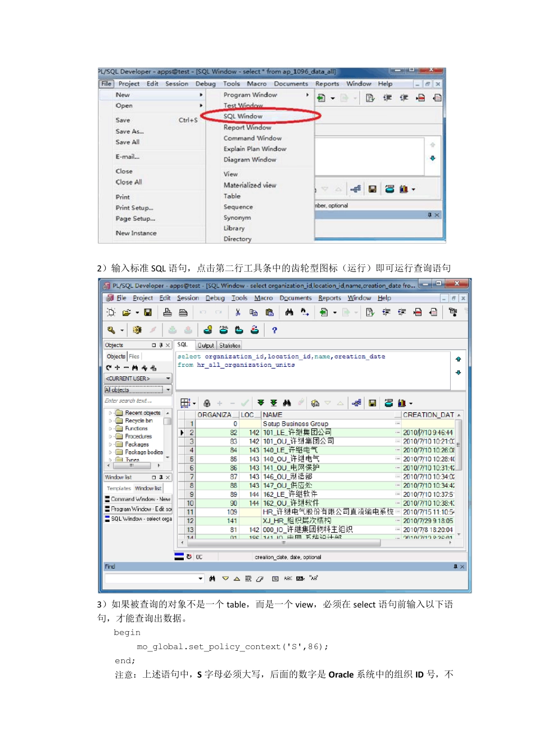
Task: Switch to the Statistics tab
Action: point(230,345)
